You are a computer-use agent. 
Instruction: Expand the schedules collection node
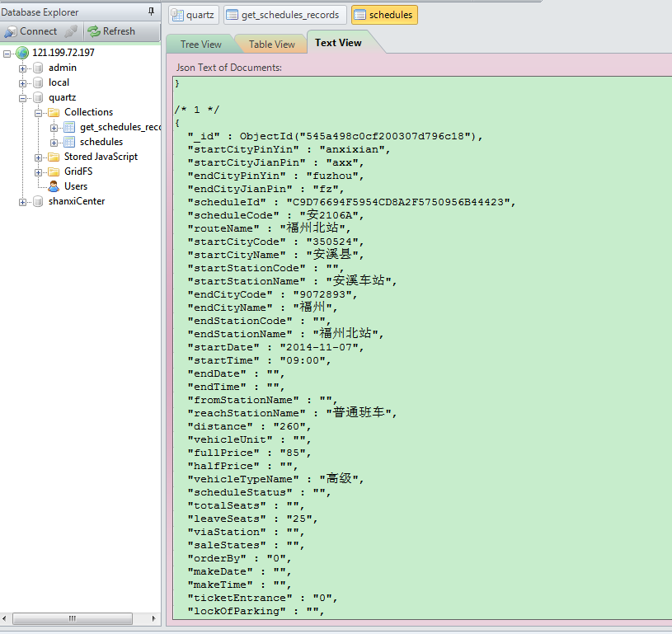coord(54,143)
